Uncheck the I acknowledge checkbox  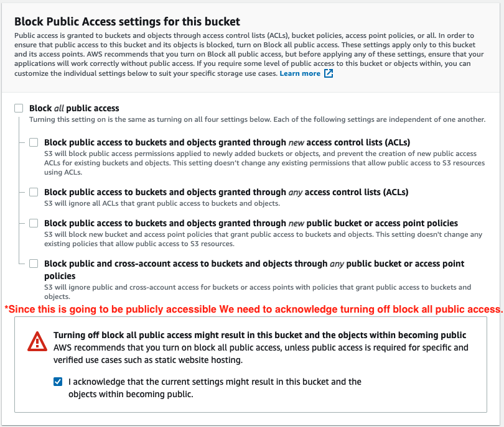58,382
